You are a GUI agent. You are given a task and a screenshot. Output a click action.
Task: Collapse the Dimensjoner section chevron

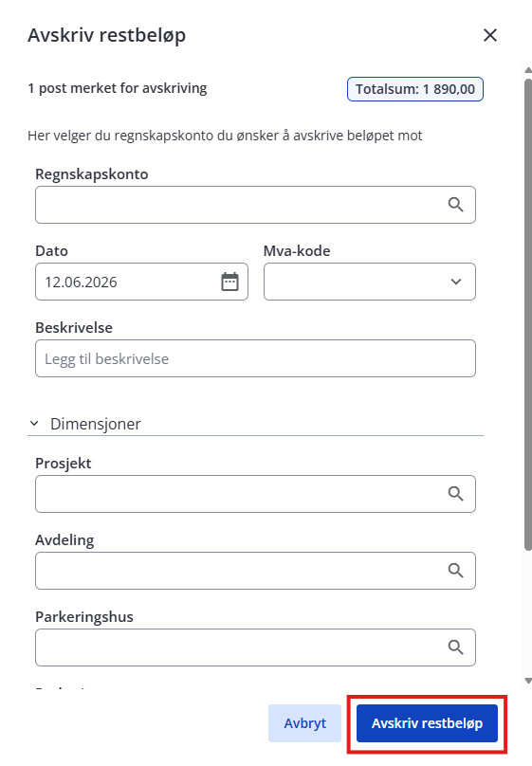click(34, 424)
